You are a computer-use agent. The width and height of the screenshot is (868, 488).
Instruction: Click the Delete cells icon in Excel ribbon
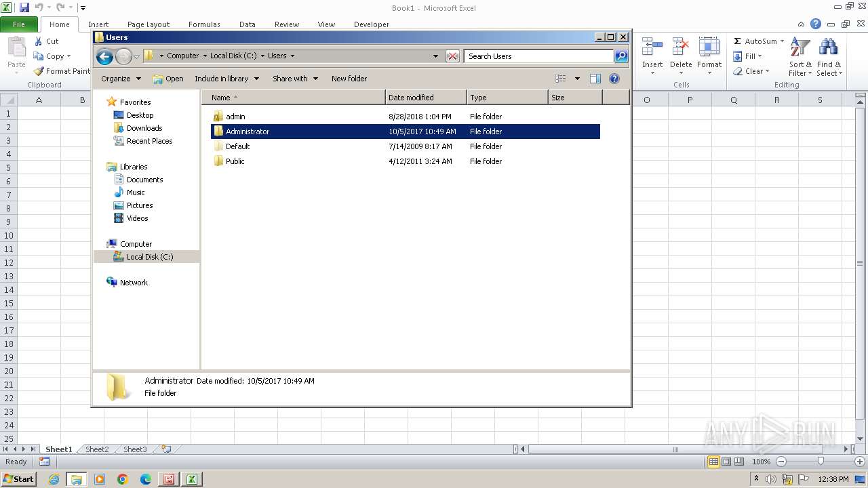coord(681,47)
